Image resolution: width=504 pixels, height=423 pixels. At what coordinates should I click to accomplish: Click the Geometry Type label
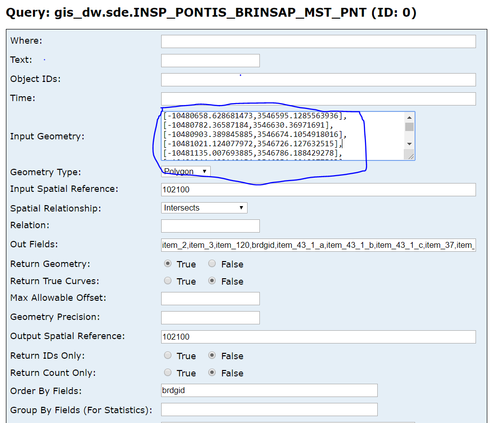tap(46, 172)
